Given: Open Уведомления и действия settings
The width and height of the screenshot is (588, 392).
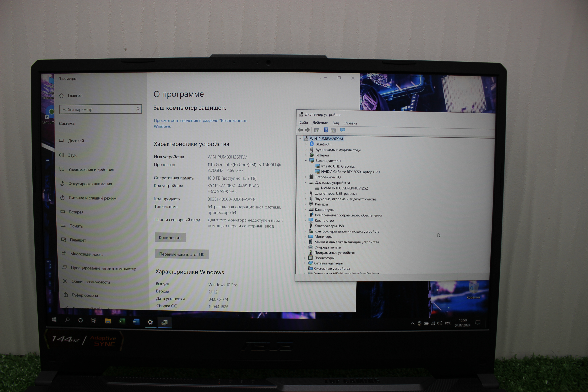Looking at the screenshot, I should [x=87, y=169].
